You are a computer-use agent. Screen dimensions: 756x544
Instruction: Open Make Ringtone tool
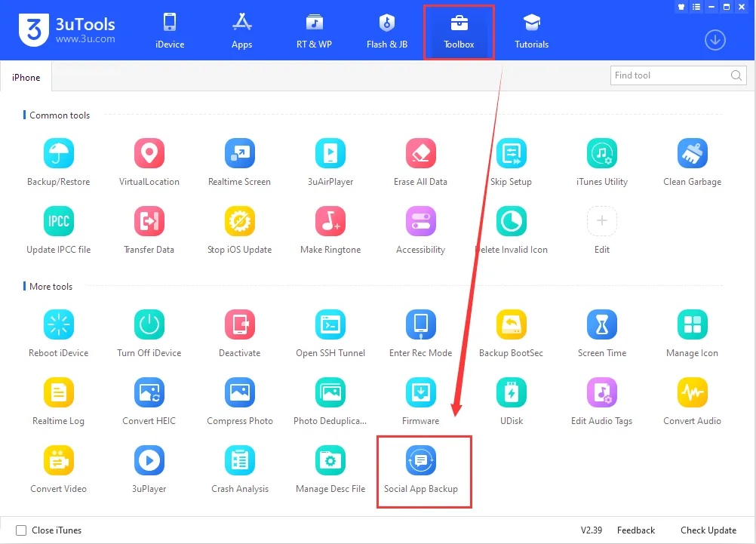pyautogui.click(x=330, y=221)
